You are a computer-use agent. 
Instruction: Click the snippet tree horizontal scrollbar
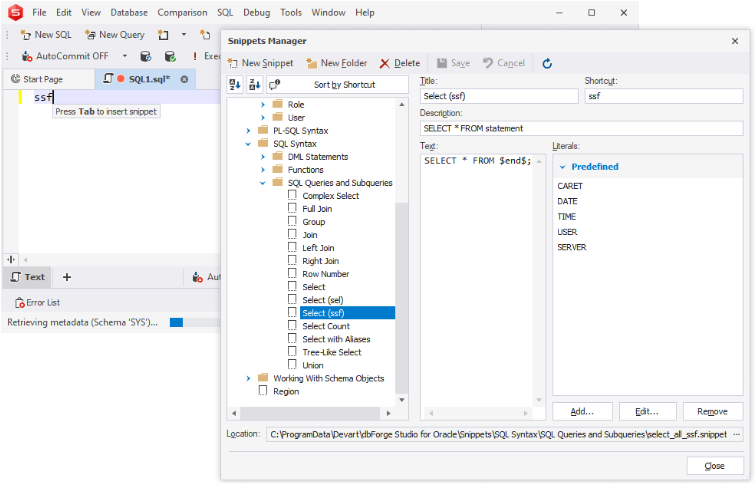point(310,413)
